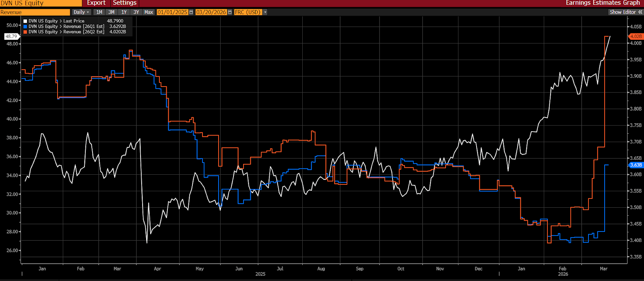Screen dimensions: 644x281
Task: Toggle the orange Revenue 26Q2 Est legend series
Action: 25,32
